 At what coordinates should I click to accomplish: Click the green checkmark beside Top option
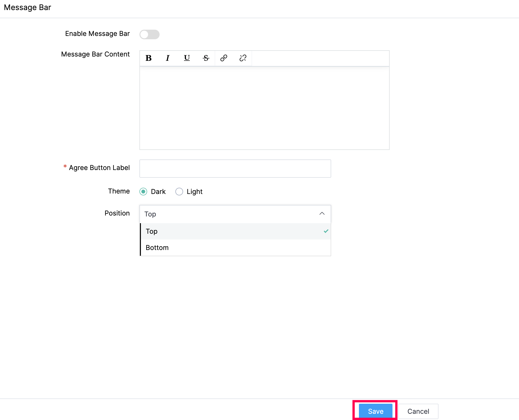326,231
